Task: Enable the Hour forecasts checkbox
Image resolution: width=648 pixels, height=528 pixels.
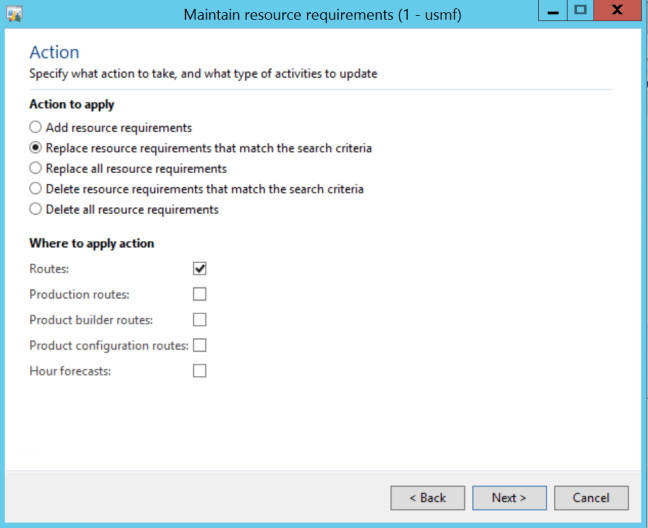Action: (200, 371)
